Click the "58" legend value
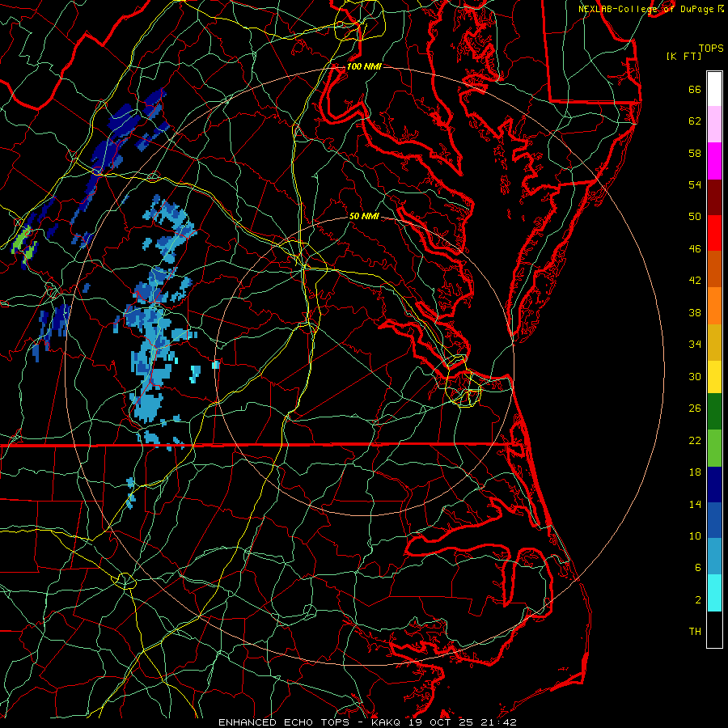 pos(695,154)
